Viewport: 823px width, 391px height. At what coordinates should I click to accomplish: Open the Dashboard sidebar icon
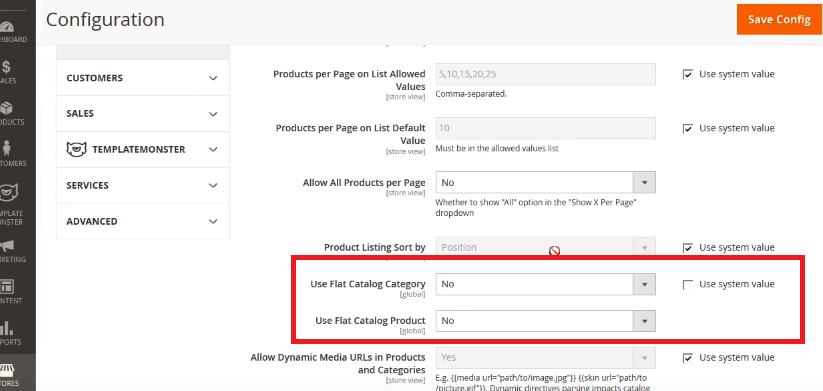click(7, 27)
